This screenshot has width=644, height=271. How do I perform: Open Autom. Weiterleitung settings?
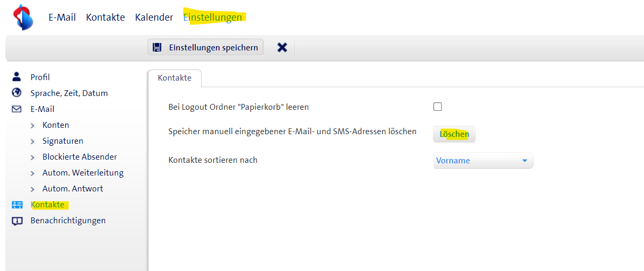[x=83, y=173]
